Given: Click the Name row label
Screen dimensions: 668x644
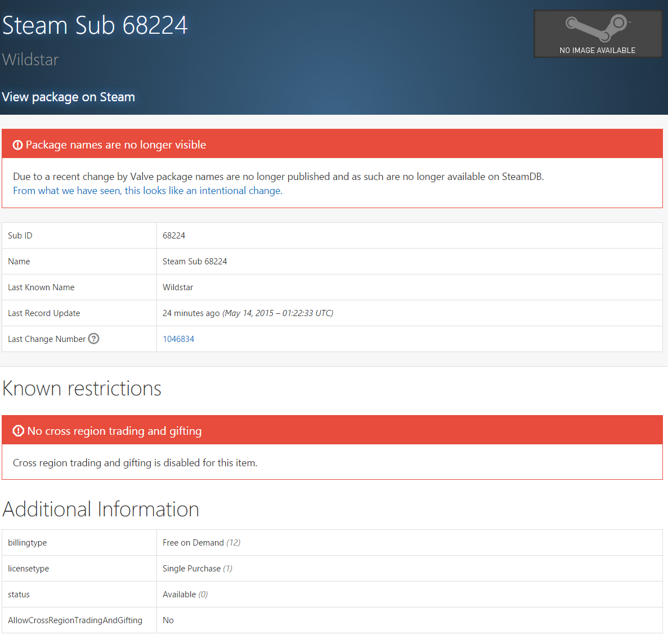Looking at the screenshot, I should click(x=19, y=262).
